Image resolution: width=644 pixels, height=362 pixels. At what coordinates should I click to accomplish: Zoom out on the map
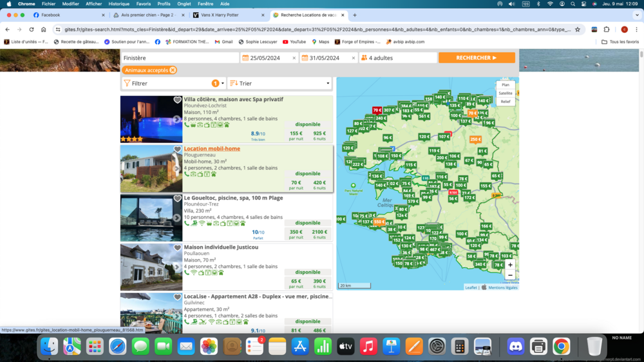[510, 275]
